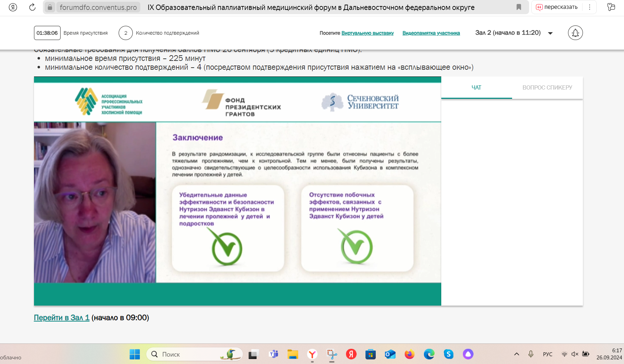
Task: Open the 'Виртуальную выставку' link
Action: point(368,33)
